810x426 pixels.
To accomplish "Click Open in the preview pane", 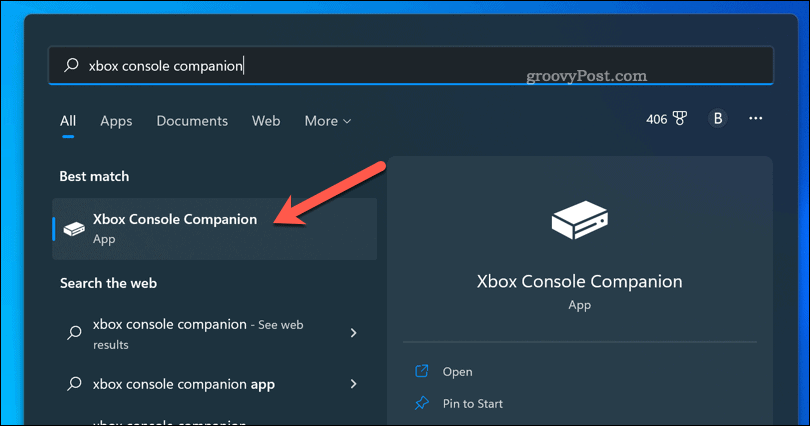I will pyautogui.click(x=457, y=372).
